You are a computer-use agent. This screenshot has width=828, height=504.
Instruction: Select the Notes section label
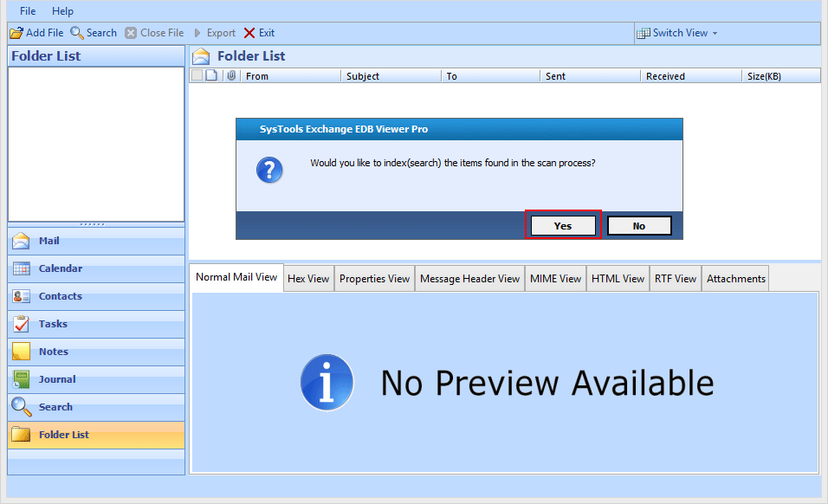[54, 352]
